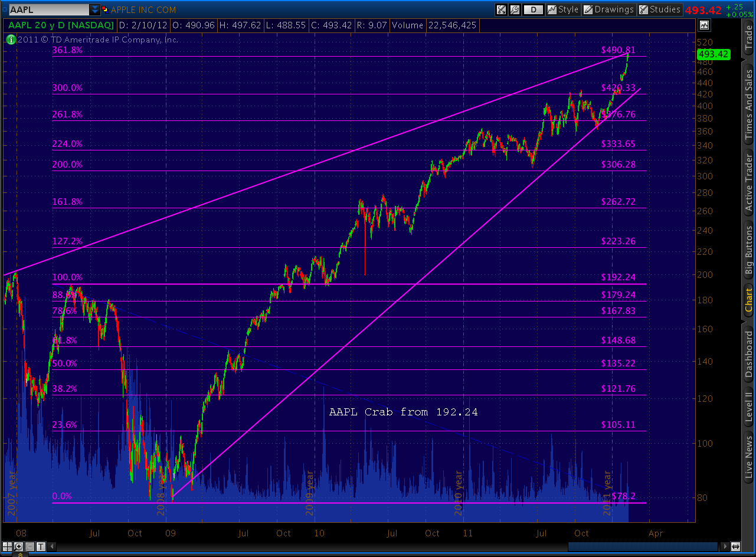
Task: Open the symbol selector dropdown arrow
Action: click(x=95, y=10)
